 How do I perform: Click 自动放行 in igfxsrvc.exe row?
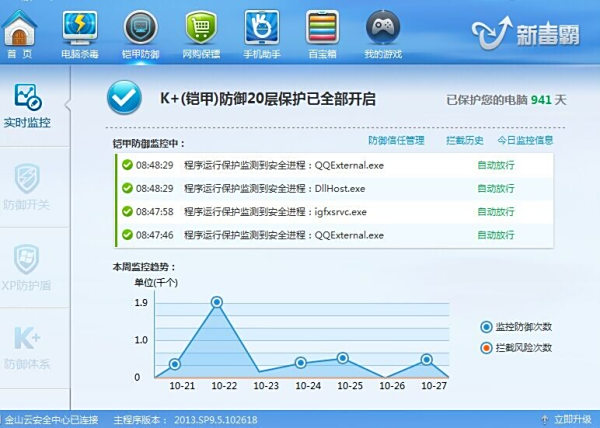[496, 212]
